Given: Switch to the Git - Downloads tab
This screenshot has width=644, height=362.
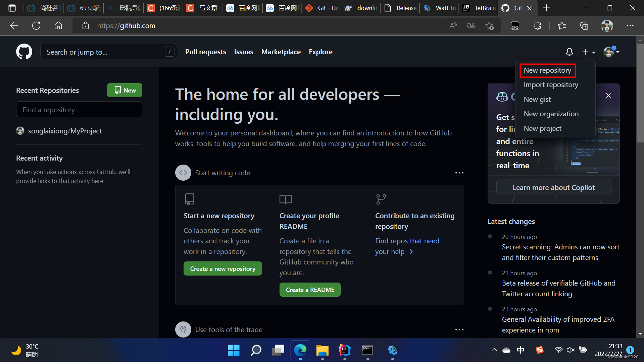Looking at the screenshot, I should pyautogui.click(x=321, y=8).
